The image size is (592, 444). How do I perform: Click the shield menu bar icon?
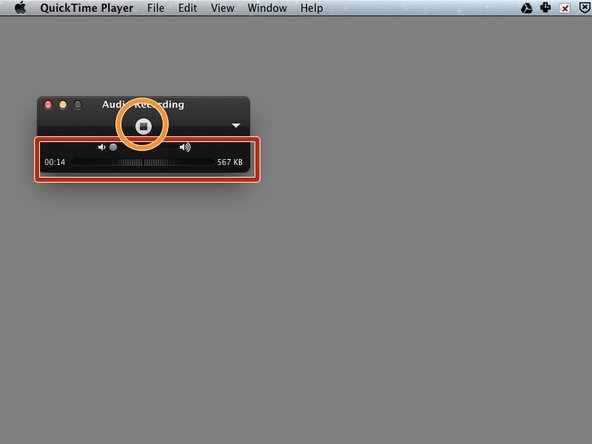click(584, 8)
